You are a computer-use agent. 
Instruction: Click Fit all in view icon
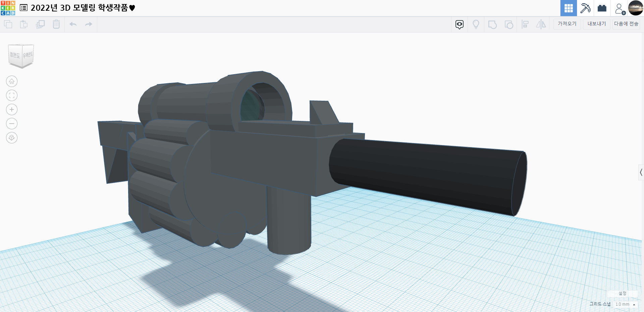coord(12,95)
